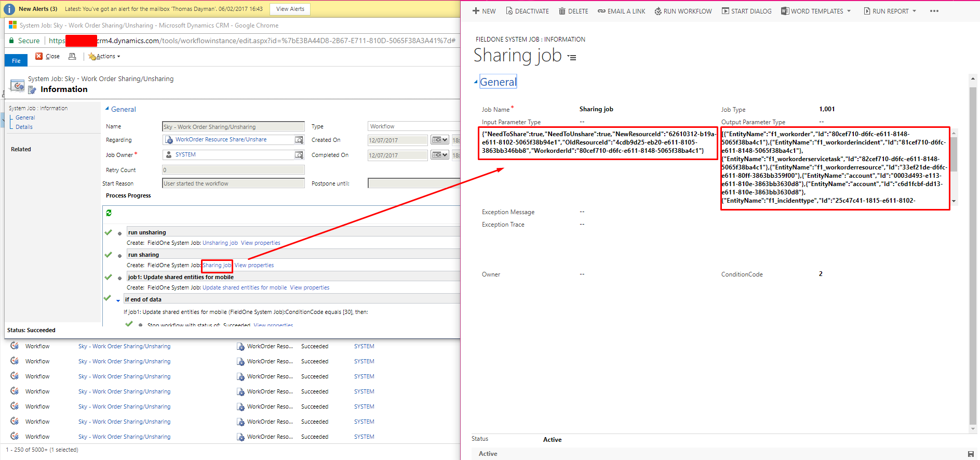The width and height of the screenshot is (980, 460).
Task: Open last row's WorkOrder Reso... link
Action: [x=270, y=437]
